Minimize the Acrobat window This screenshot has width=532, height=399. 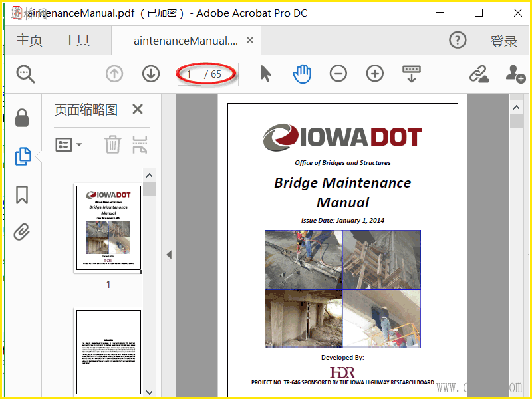[x=440, y=13]
